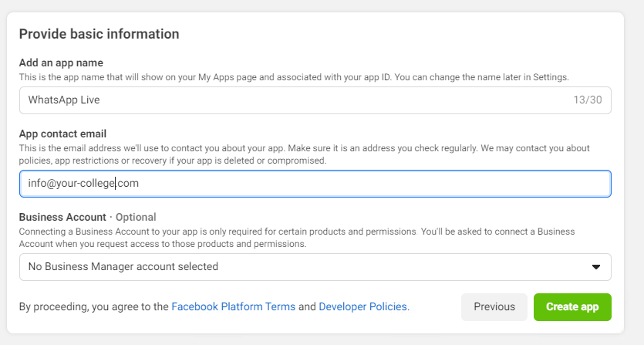Click the app name help text about My Apps page
This screenshot has width=644, height=345.
coord(294,77)
